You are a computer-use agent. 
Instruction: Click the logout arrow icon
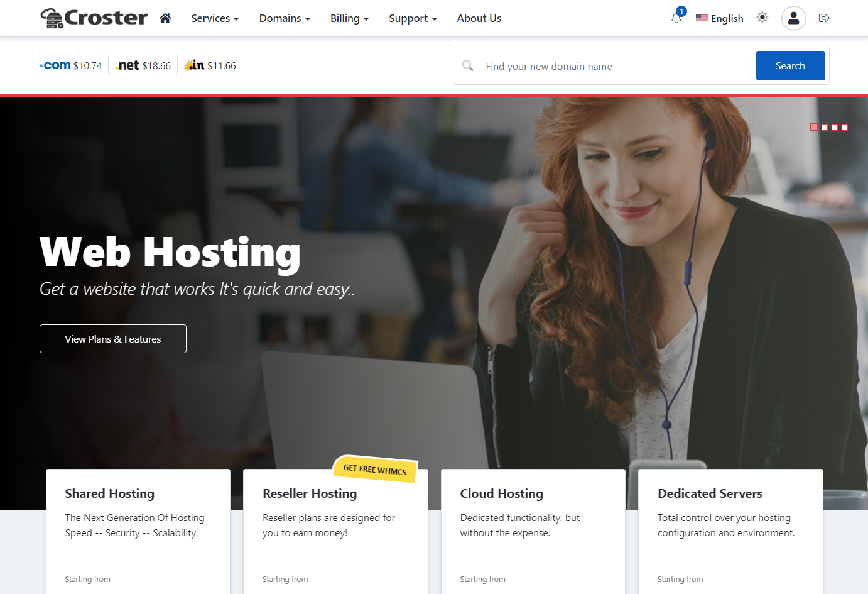coord(824,18)
